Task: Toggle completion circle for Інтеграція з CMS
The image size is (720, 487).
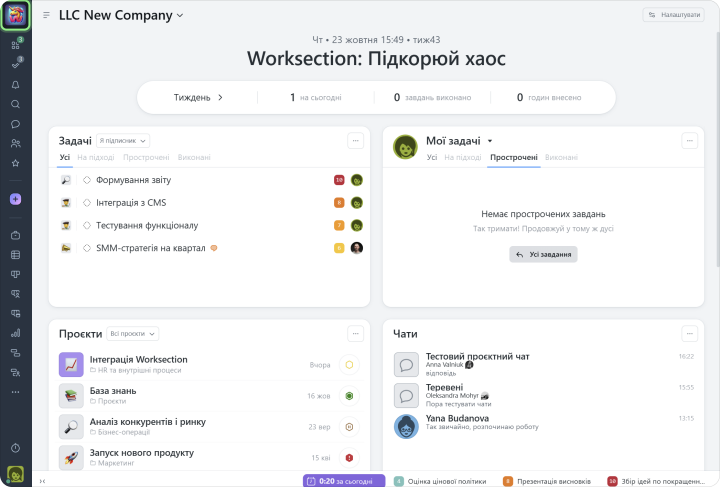Action: point(87,203)
